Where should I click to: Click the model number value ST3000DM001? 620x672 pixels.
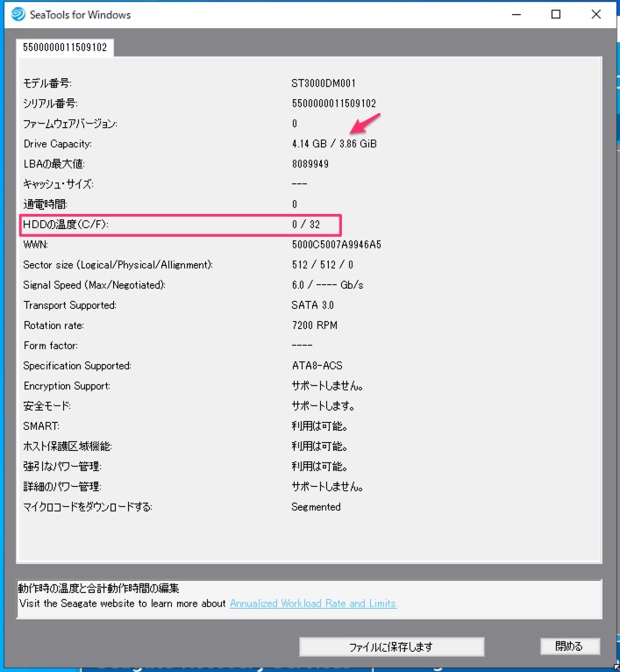[x=322, y=83]
